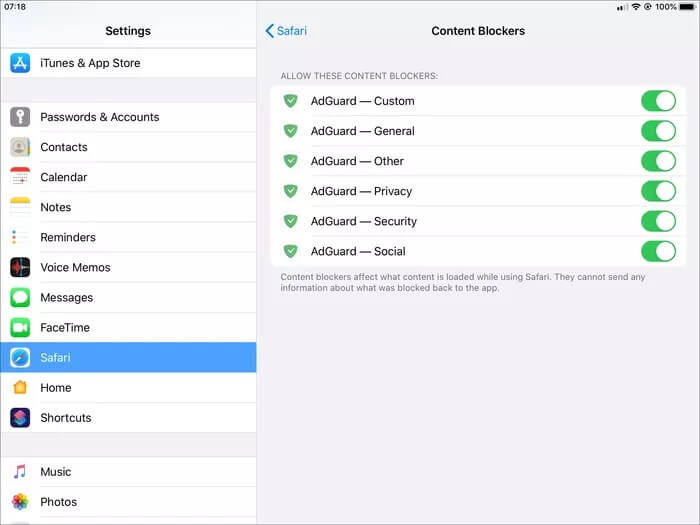The width and height of the screenshot is (700, 525).
Task: Tap the AdGuard Other shield icon
Action: 291,161
